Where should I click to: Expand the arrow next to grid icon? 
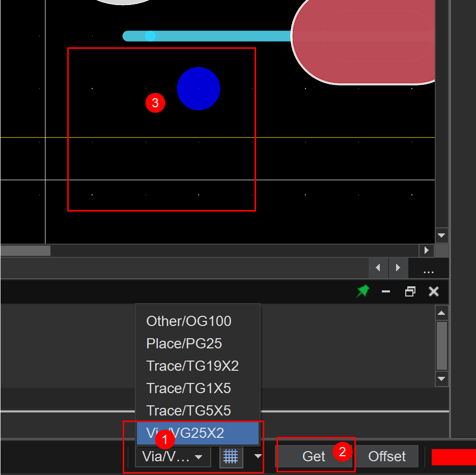[x=258, y=457]
